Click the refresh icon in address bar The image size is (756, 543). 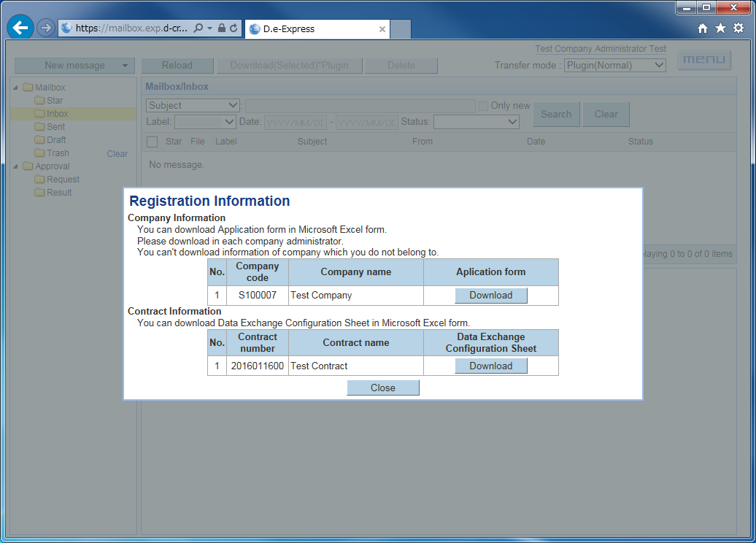click(x=234, y=28)
